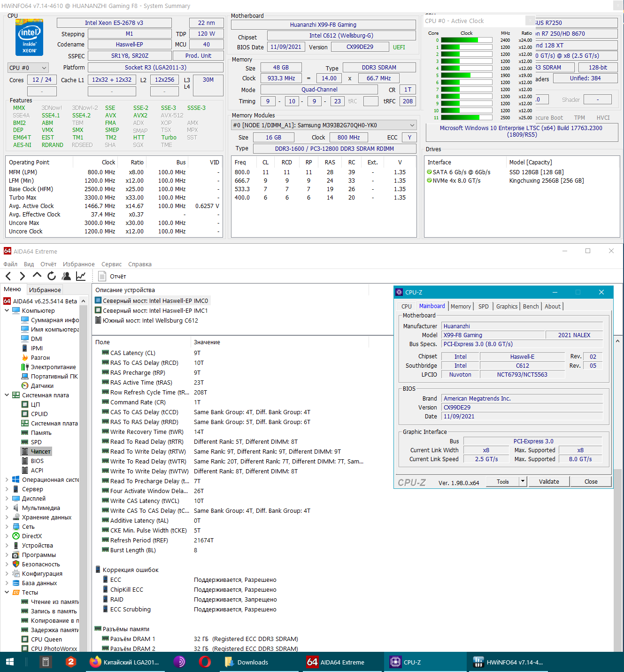This screenshot has height=672, width=624.
Task: Select the CPU Queen test item
Action: 42,639
